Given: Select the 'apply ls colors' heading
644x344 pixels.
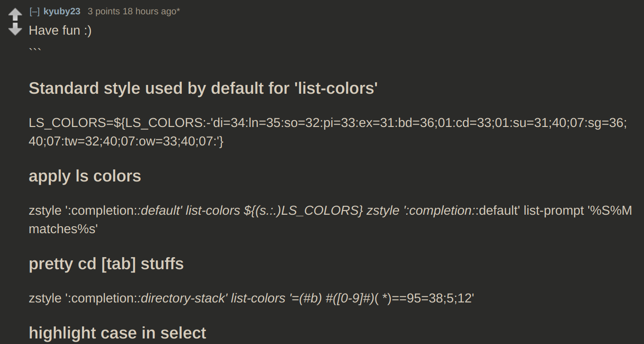Looking at the screenshot, I should click(85, 176).
